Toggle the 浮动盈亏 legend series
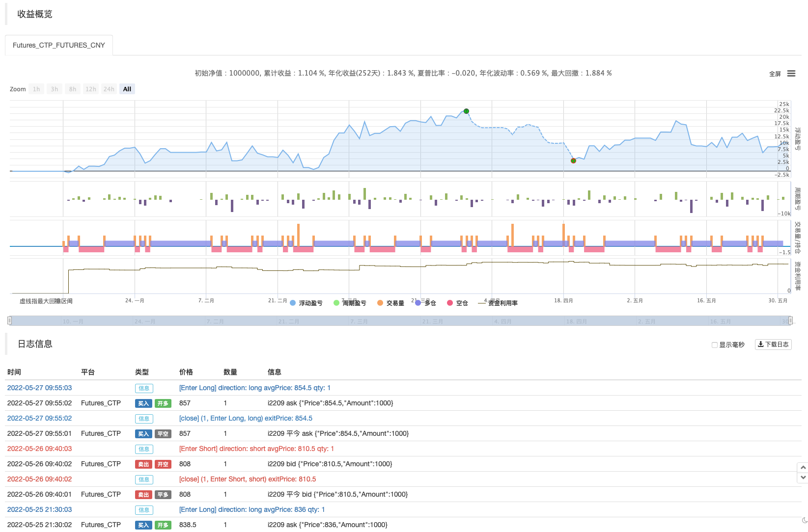808x532 pixels. click(x=306, y=303)
